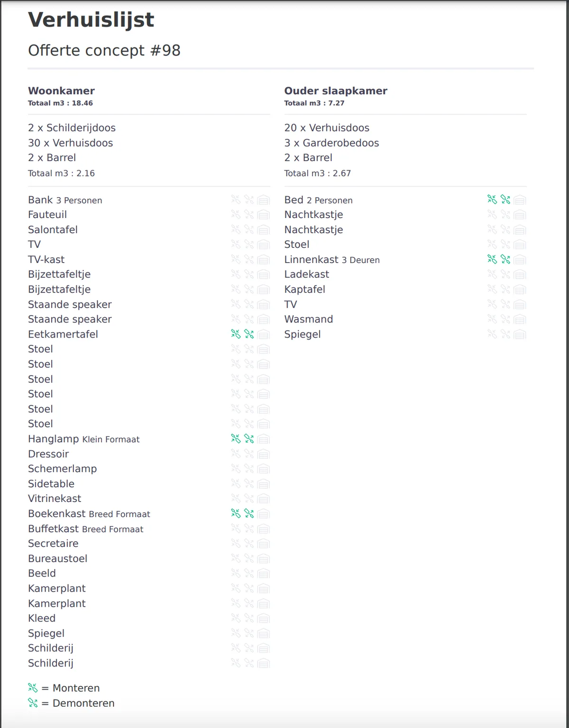Viewport: 569px width, 728px height.
Task: Click the storage icon for Secretaire
Action: (x=264, y=544)
